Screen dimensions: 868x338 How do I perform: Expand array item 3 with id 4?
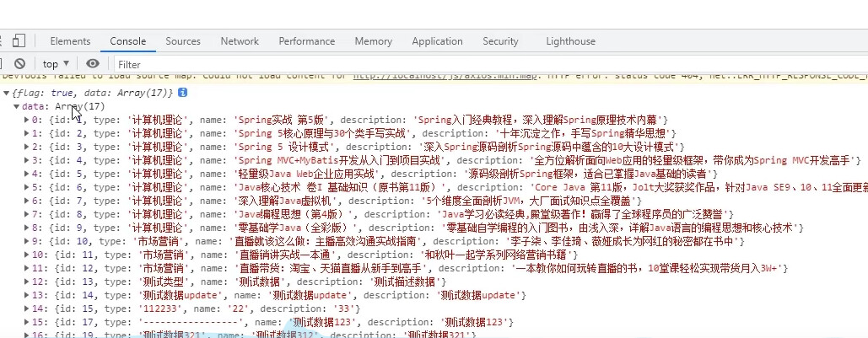27,160
